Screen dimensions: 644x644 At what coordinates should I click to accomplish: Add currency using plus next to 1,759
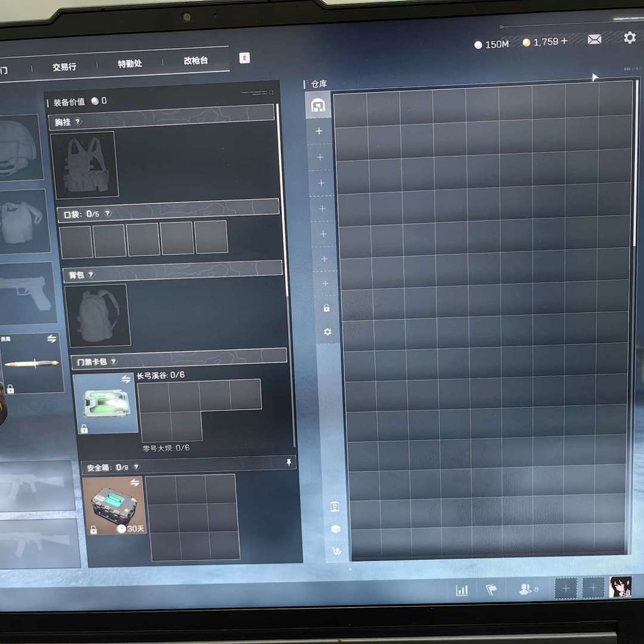(x=564, y=41)
